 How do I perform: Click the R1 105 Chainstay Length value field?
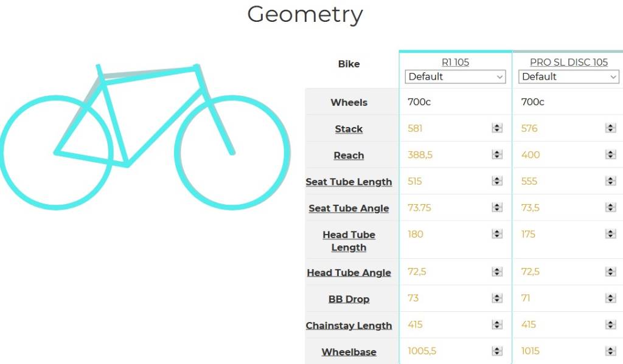point(455,325)
